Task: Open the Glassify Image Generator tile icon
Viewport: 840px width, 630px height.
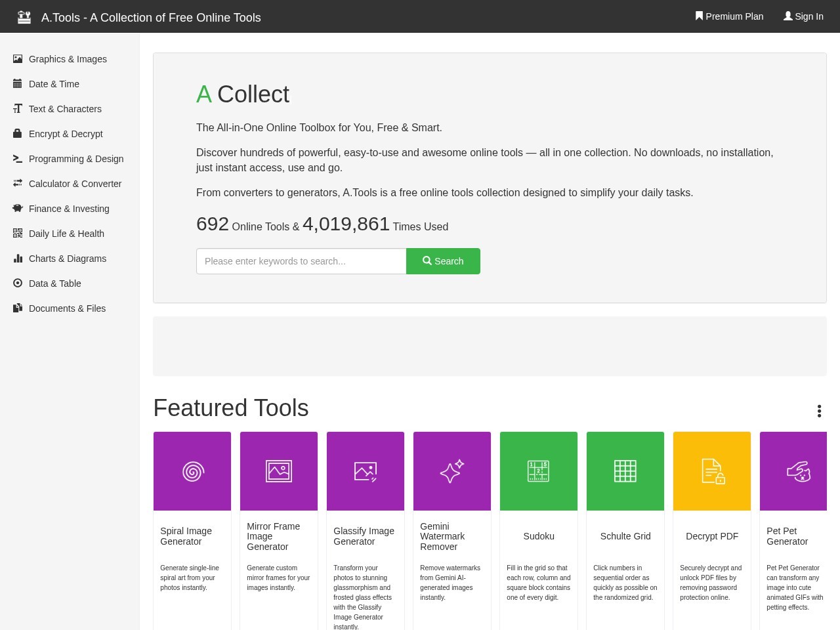Action: (366, 471)
